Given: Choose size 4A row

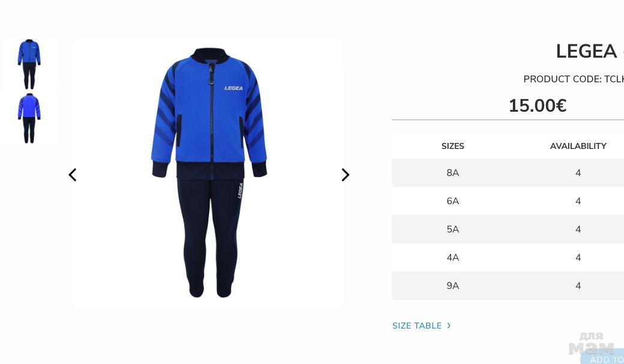Looking at the screenshot, I should (508, 258).
